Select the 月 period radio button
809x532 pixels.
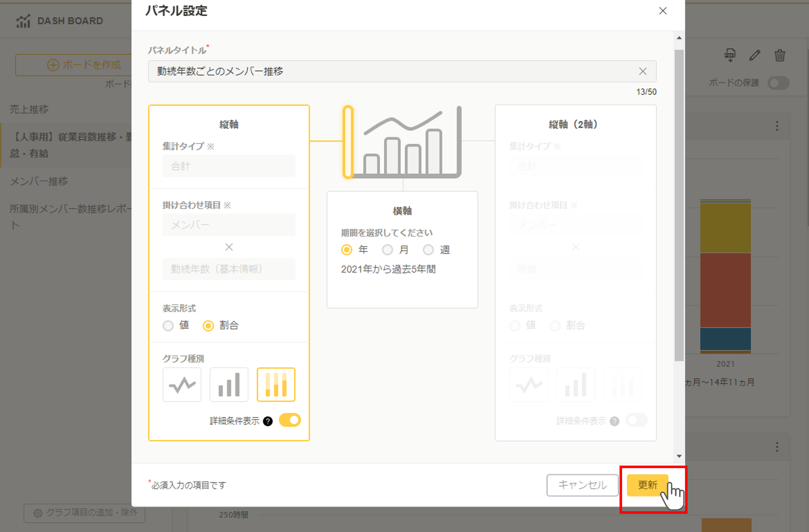pos(388,250)
